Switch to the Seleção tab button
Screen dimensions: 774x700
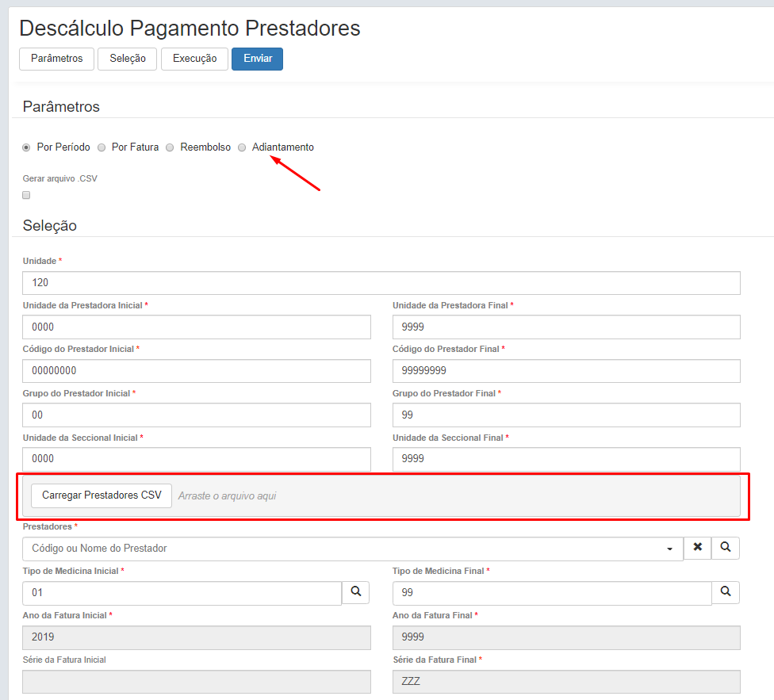127,59
